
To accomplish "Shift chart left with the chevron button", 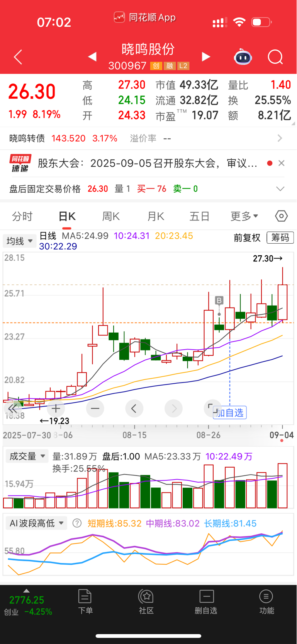I will 134,408.
